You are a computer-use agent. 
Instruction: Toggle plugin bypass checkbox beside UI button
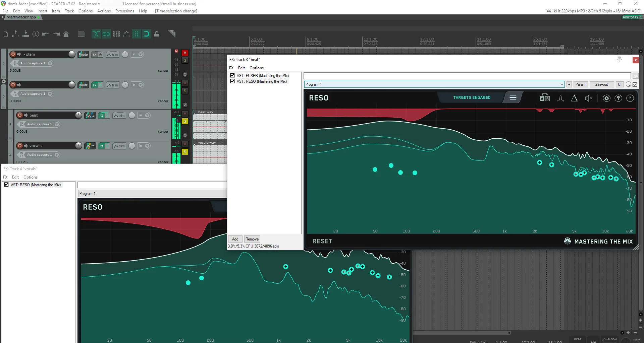coord(635,84)
